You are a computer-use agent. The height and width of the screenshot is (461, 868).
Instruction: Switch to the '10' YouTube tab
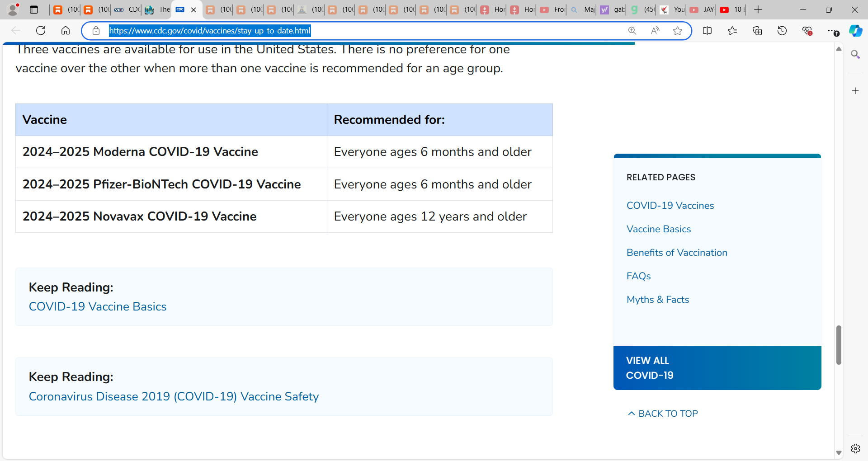pos(732,9)
